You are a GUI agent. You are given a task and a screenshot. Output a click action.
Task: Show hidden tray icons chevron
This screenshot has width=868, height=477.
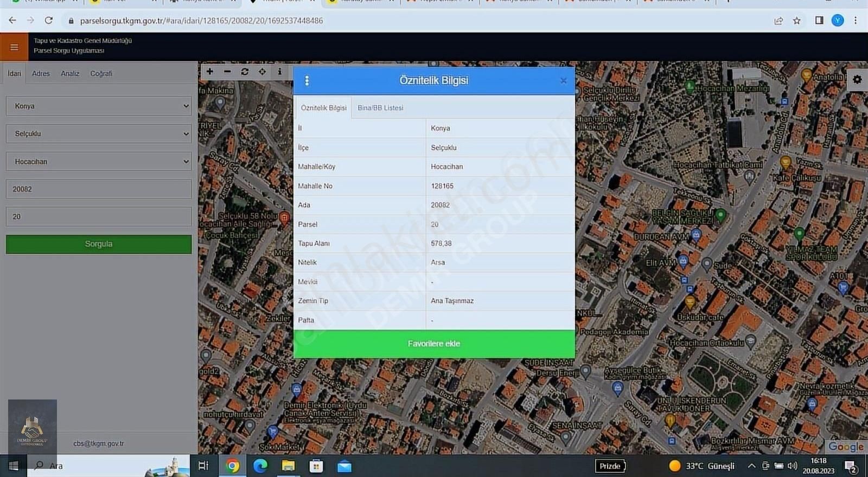tap(751, 466)
